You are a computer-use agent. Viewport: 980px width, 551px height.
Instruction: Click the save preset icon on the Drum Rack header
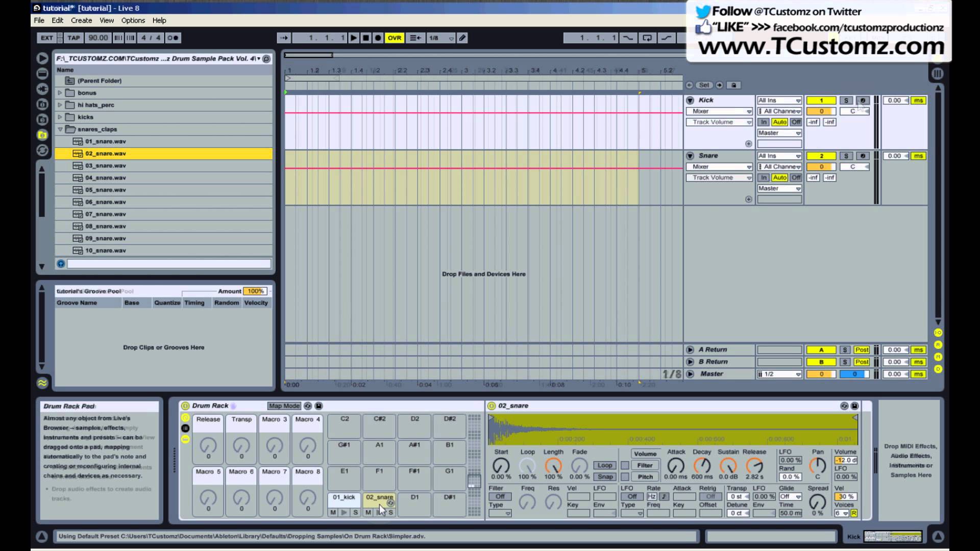click(x=318, y=406)
